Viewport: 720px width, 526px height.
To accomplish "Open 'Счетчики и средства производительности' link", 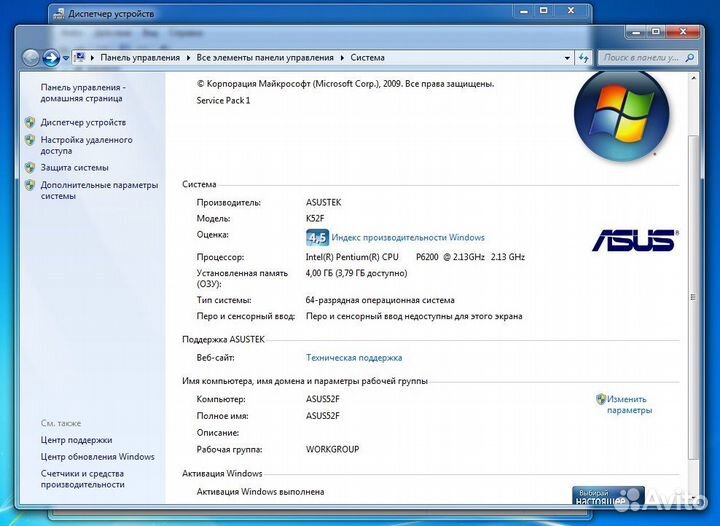I will (x=83, y=479).
